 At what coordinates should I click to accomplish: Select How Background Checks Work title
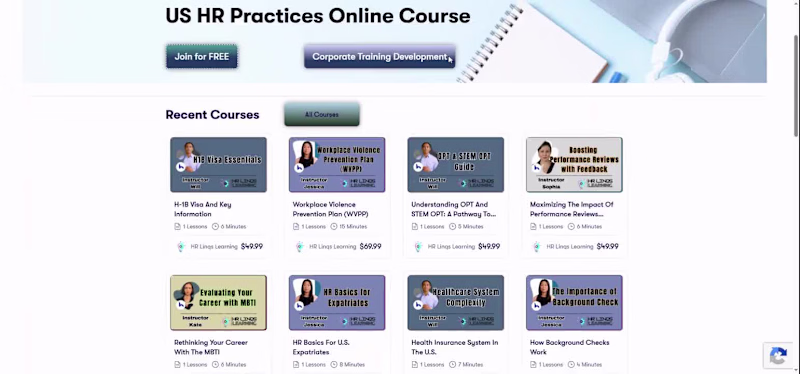coord(569,347)
